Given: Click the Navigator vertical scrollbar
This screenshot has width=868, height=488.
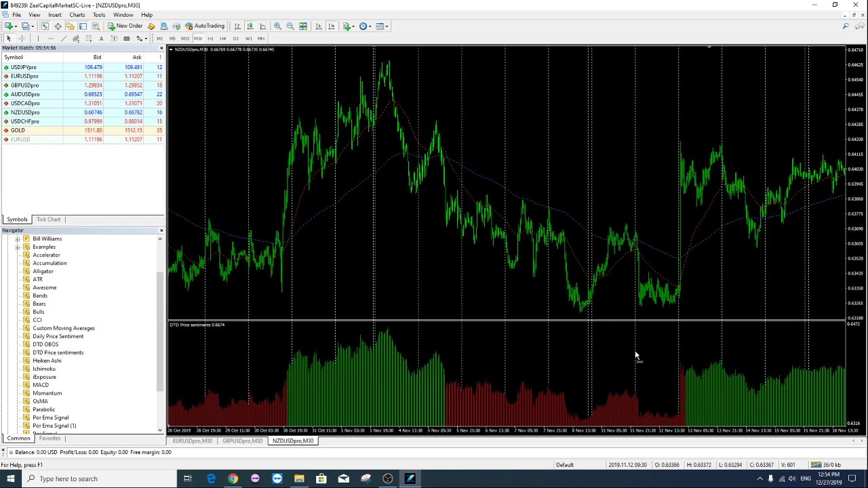Looking at the screenshot, I should click(161, 332).
